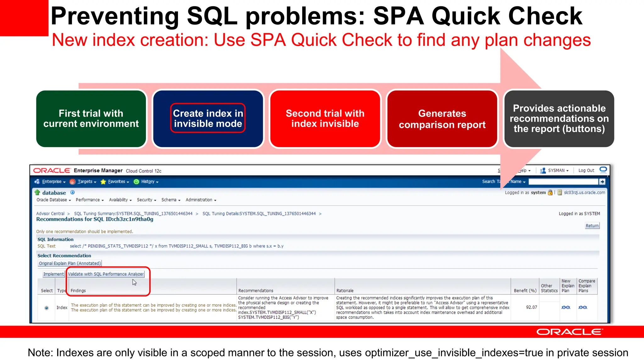Click the New Explain Plan glasses icon

click(x=566, y=307)
